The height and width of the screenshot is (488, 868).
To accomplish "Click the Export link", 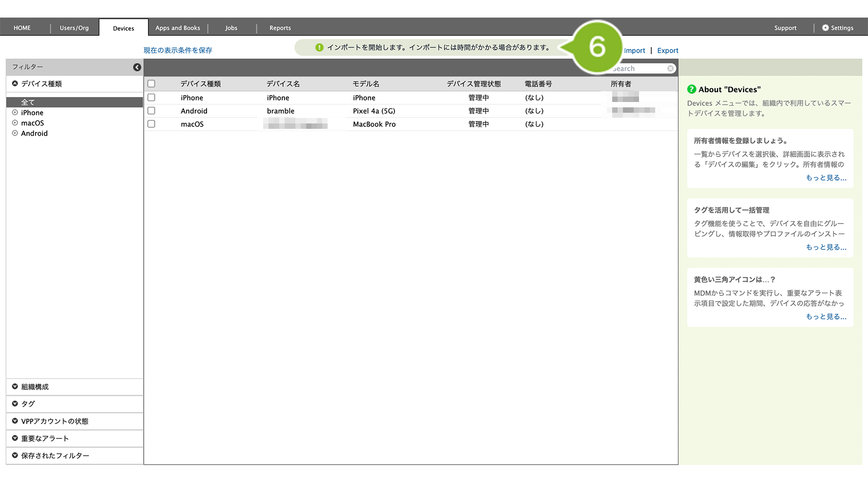I will coord(667,51).
